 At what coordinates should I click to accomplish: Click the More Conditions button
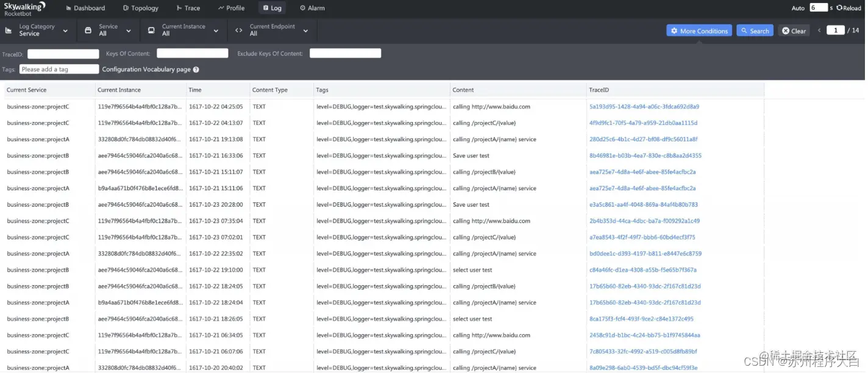point(699,31)
